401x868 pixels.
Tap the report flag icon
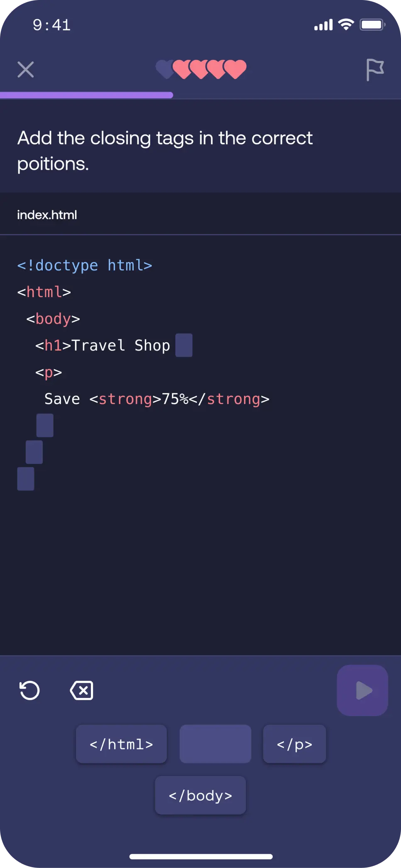[x=375, y=70]
